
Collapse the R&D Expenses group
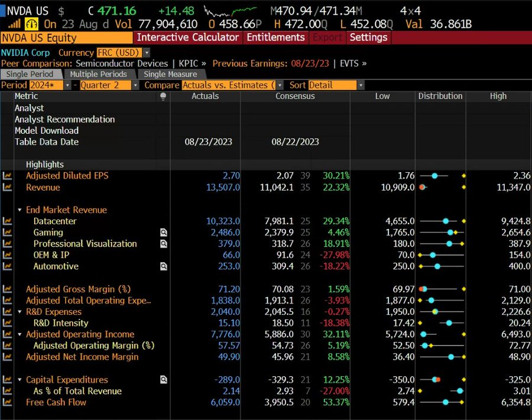coord(20,312)
